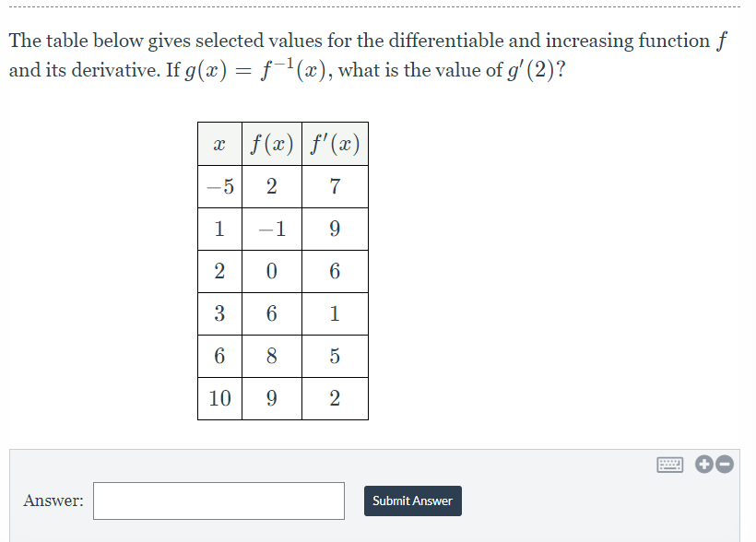Click the f'(x) column header
The height and width of the screenshot is (542, 756).
(334, 144)
